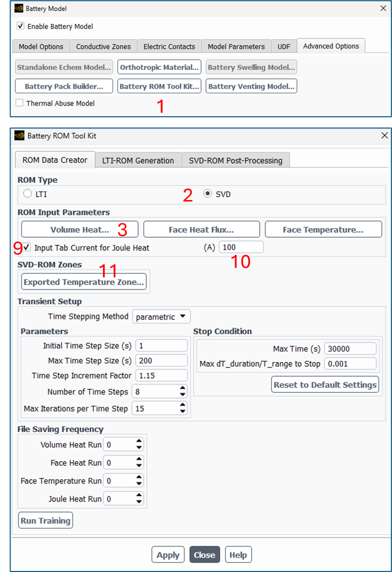Viewport: 392px width, 572px height.
Task: Select the LTI ROM type radio button
Action: point(27,195)
